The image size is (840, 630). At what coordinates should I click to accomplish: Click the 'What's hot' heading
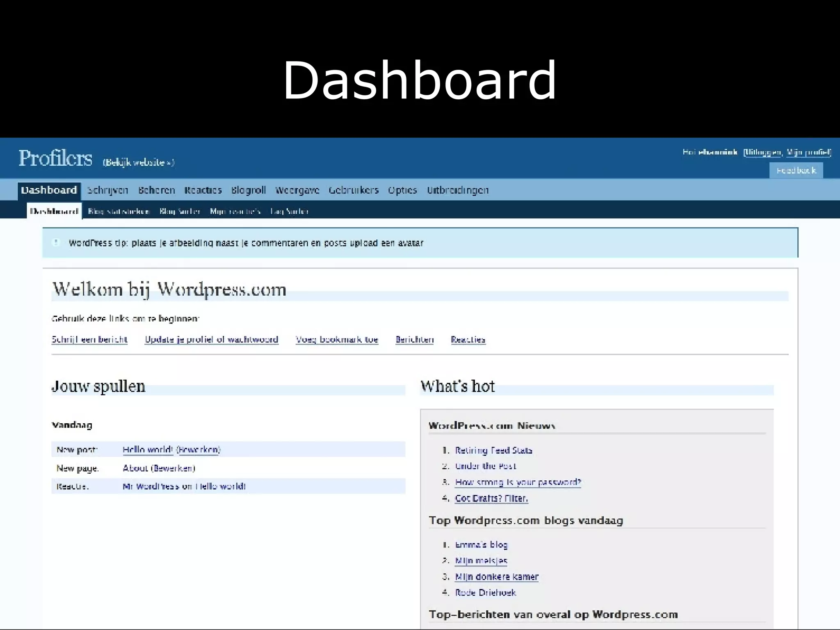click(x=458, y=386)
